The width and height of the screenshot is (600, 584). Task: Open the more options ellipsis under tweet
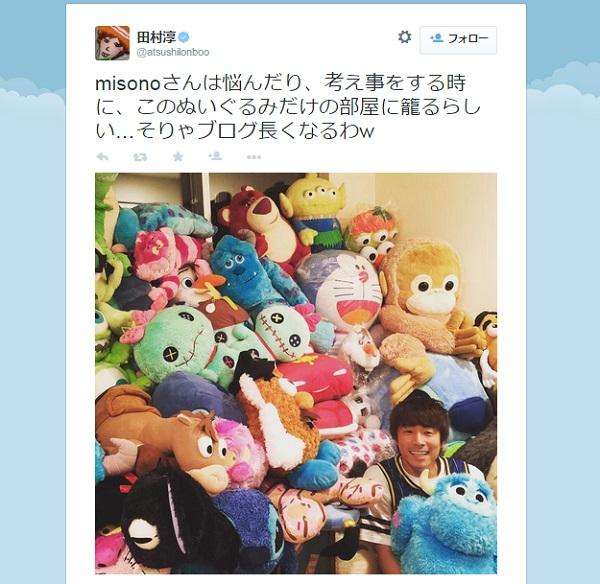[x=254, y=157]
